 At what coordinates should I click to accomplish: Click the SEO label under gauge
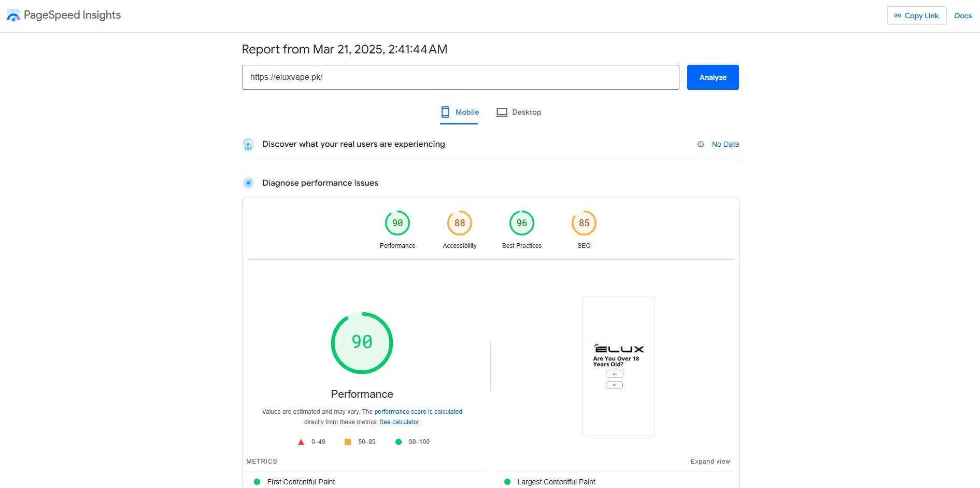click(x=584, y=246)
